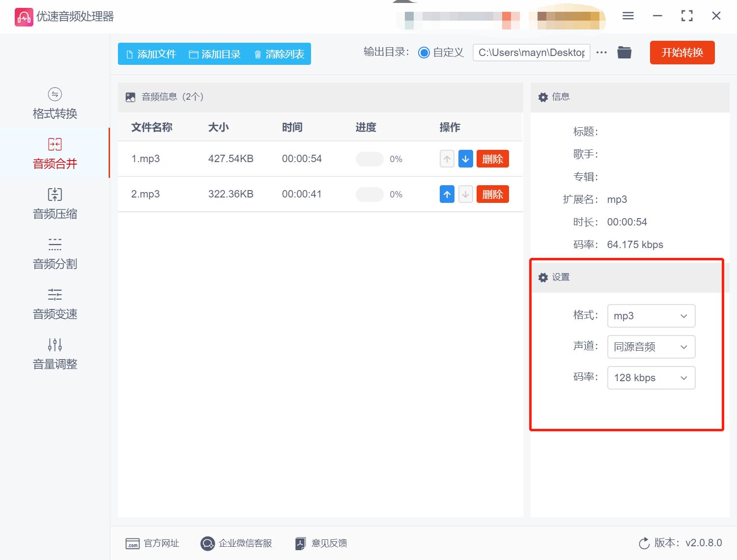Screen dimensions: 737x560
Task: Click the progress bar for 1.mp3
Action: (369, 159)
